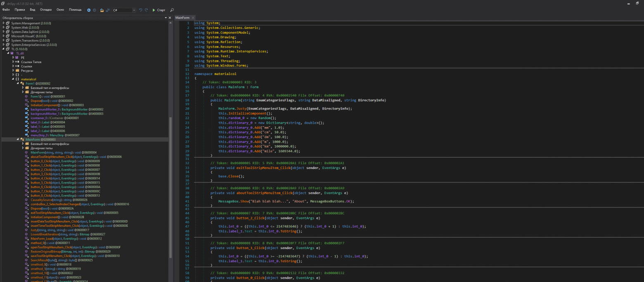Screen dimensions: 644x282
Task: Open search with the magnifier icon
Action: point(172,10)
